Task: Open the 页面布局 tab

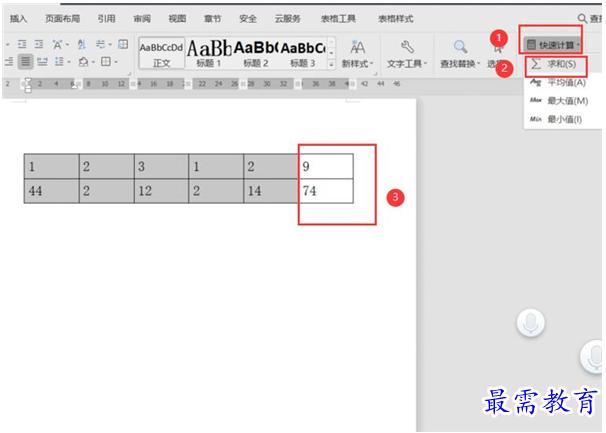Action: click(x=62, y=19)
